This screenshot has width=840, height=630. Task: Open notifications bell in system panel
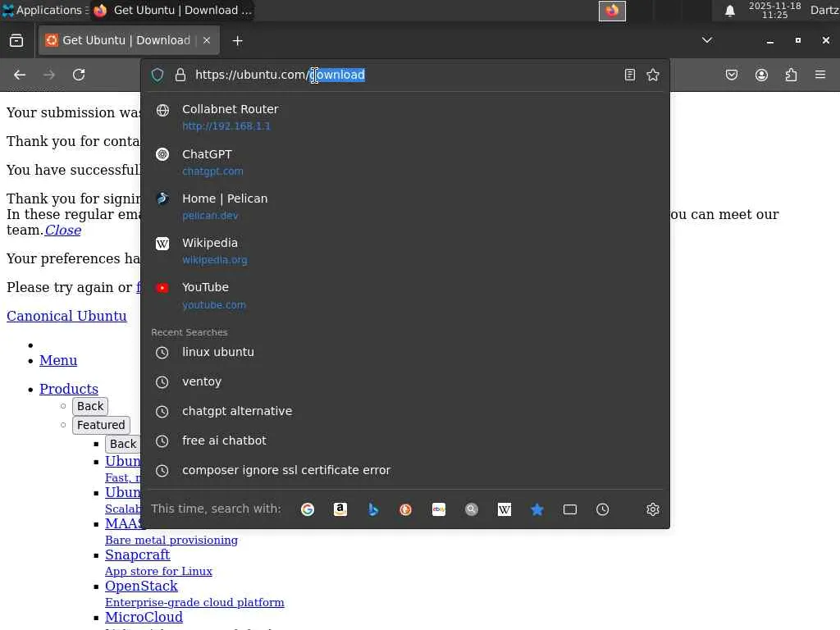tap(729, 11)
